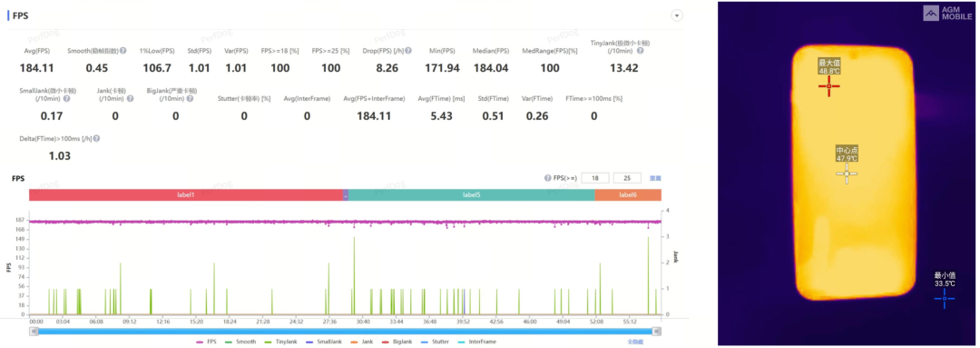Image resolution: width=980 pixels, height=348 pixels.
Task: Click the blue minimum temperature crosshair (33.5°C)
Action: (945, 299)
